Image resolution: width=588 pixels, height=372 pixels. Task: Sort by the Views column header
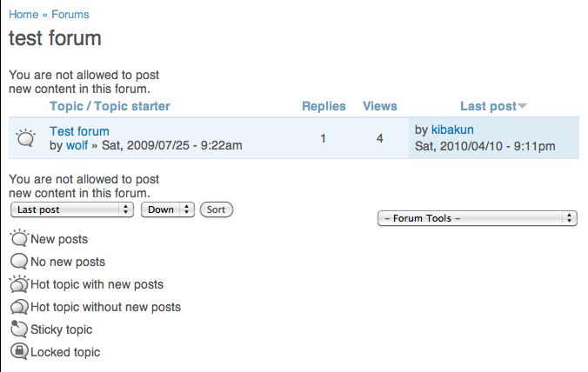pos(380,106)
